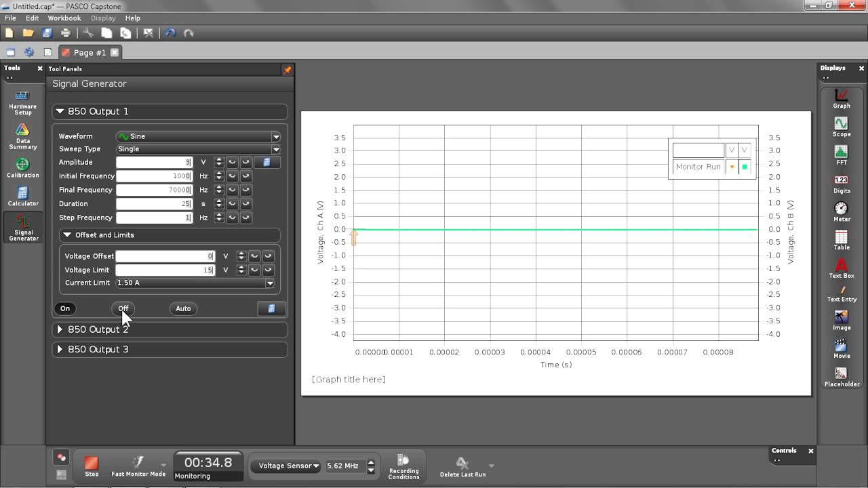
Task: Click the Initial Frequency input field
Action: [x=155, y=176]
